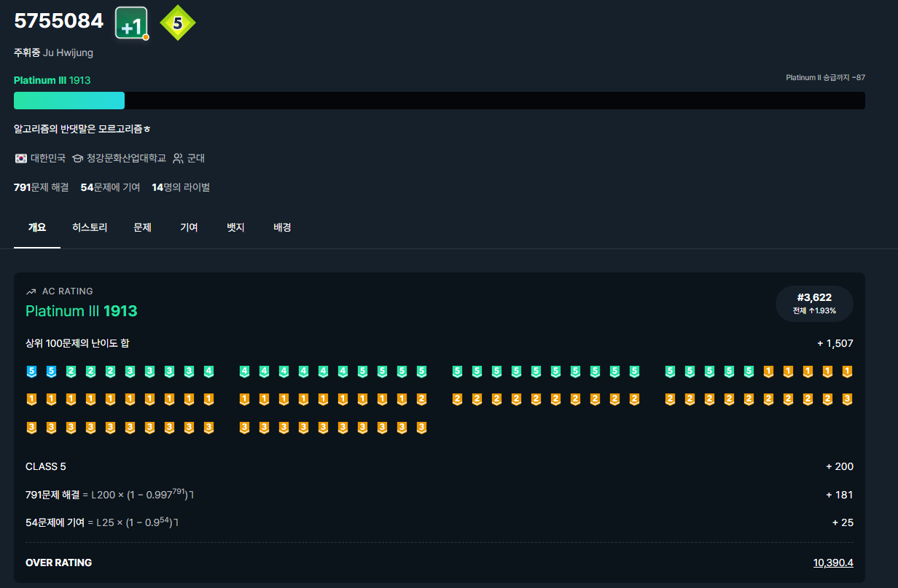The height and width of the screenshot is (588, 898).
Task: Click the Class 5 diamond emblem
Action: [x=177, y=23]
